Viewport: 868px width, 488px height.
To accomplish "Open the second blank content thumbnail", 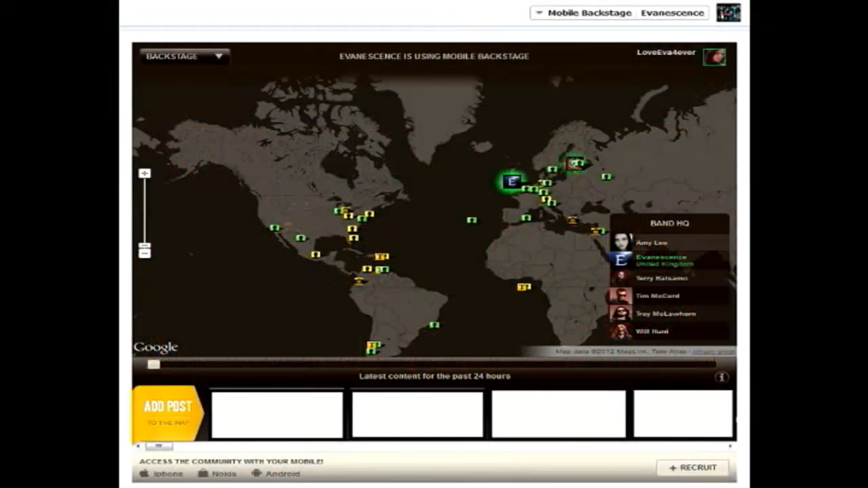I will 417,414.
